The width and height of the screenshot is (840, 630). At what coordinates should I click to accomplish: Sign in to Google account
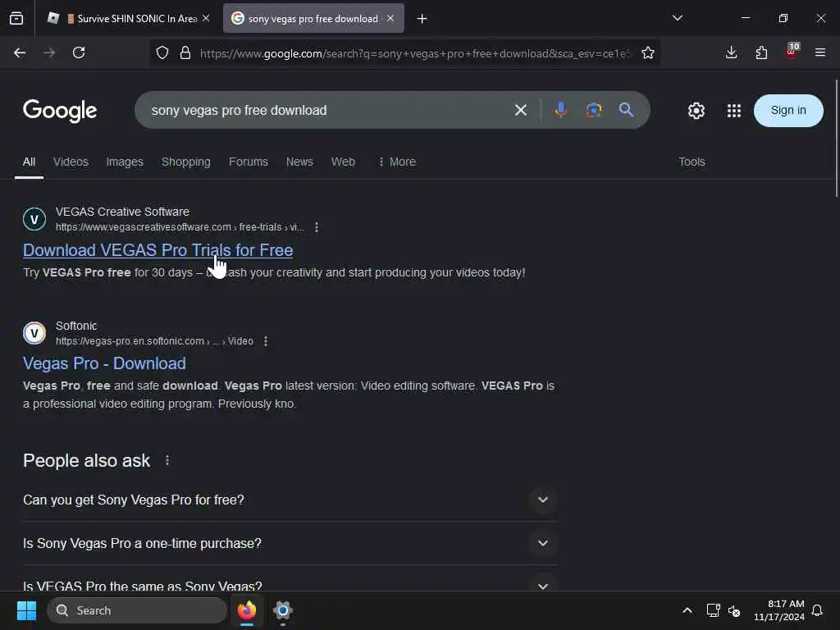[788, 111]
